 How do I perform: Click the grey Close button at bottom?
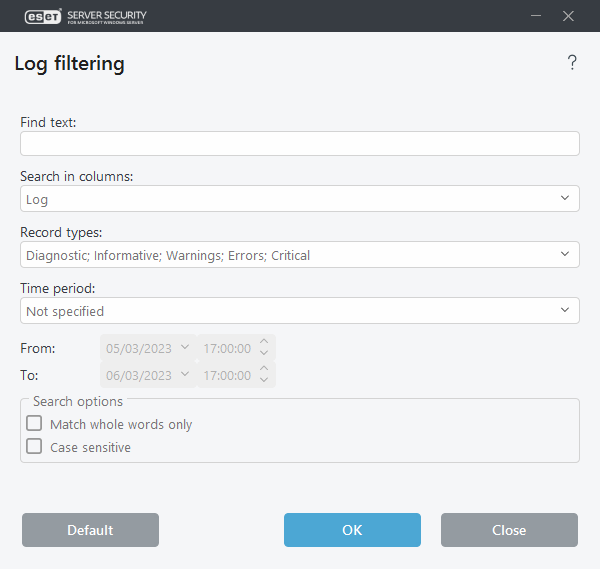pos(509,530)
